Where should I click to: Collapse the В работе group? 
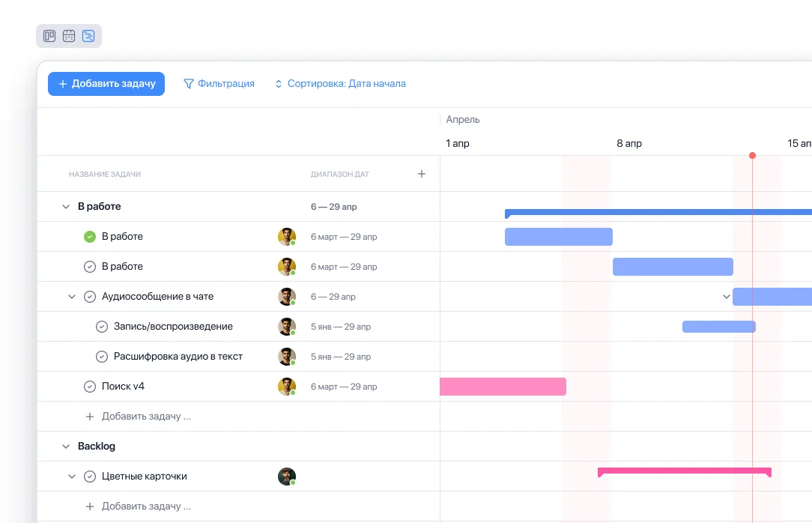(66, 207)
